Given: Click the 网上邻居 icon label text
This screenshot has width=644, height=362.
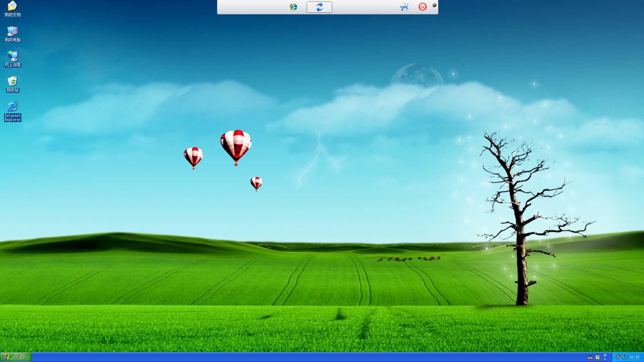Looking at the screenshot, I should tap(12, 65).
